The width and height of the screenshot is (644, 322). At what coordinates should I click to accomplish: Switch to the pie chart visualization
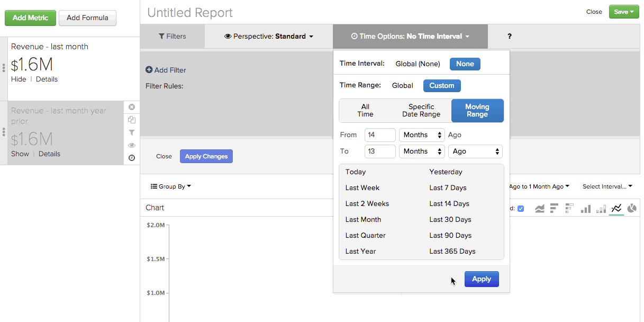coord(632,208)
